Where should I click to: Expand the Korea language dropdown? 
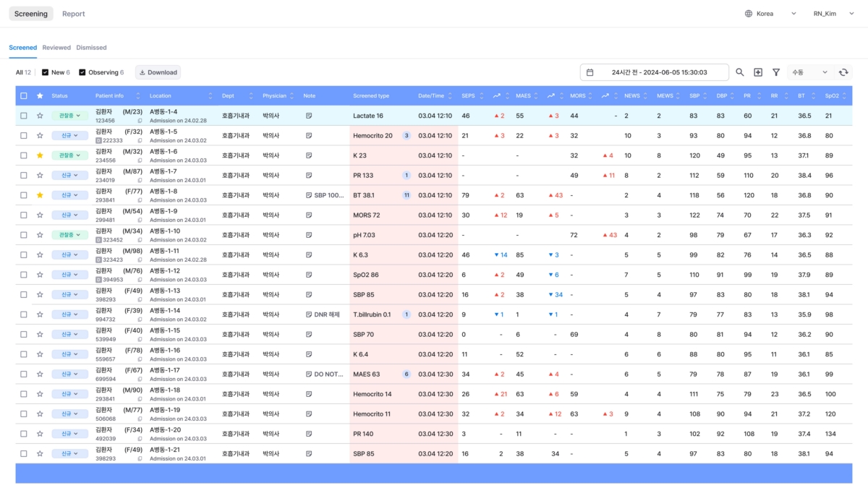pos(771,14)
